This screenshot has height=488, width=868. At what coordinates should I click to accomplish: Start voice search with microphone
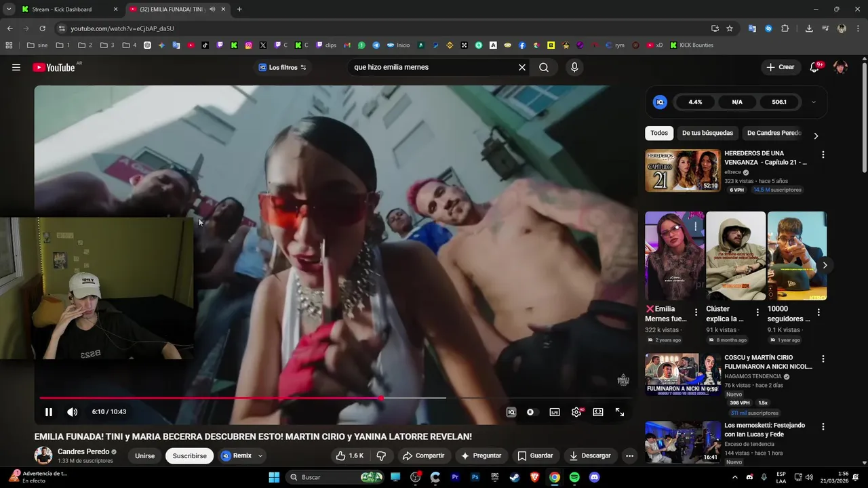tap(574, 67)
